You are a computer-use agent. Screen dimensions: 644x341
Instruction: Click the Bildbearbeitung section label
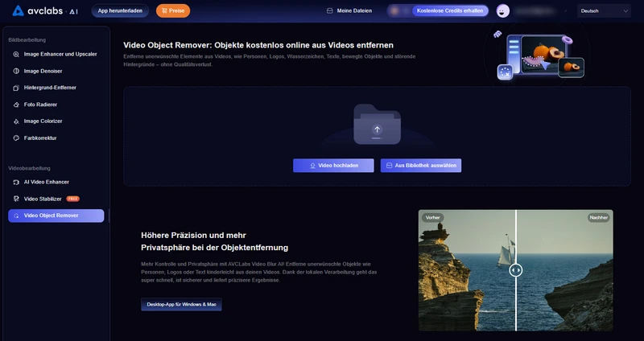(27, 40)
